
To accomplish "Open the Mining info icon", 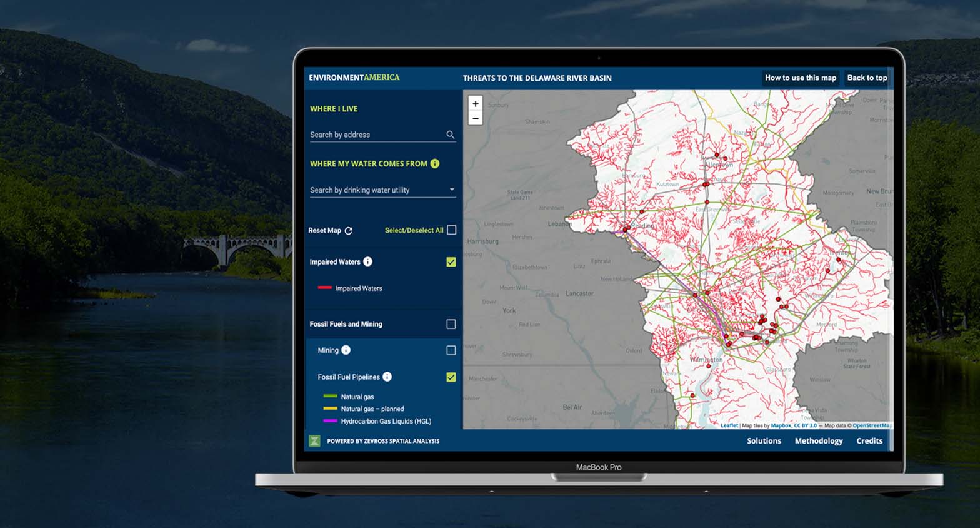I will (346, 350).
